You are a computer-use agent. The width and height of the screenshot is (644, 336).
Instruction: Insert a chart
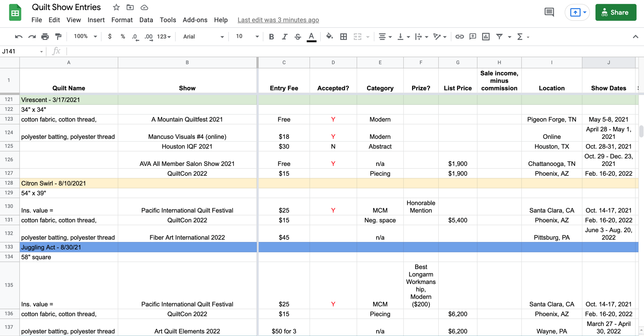[x=486, y=36]
